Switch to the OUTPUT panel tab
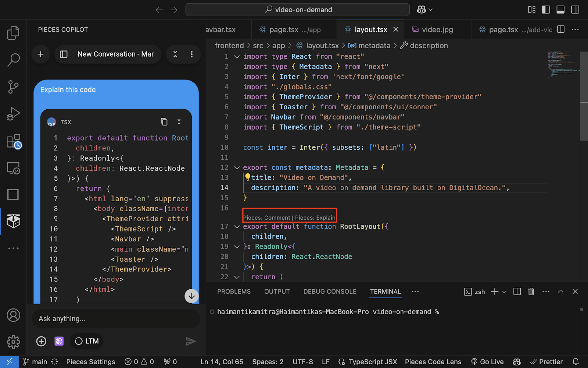Image resolution: width=588 pixels, height=368 pixels. 277,291
